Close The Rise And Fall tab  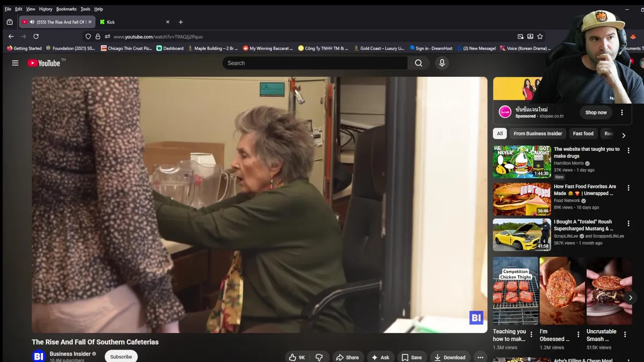pyautogui.click(x=90, y=22)
